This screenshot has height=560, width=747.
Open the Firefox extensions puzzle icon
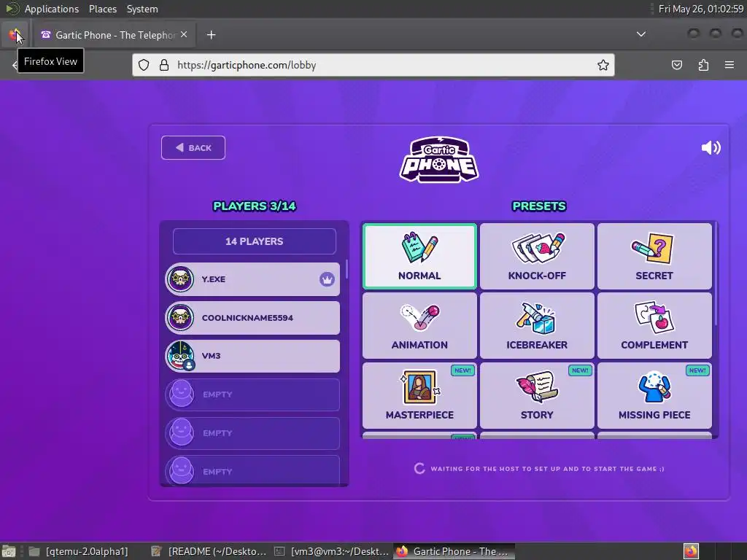point(703,65)
